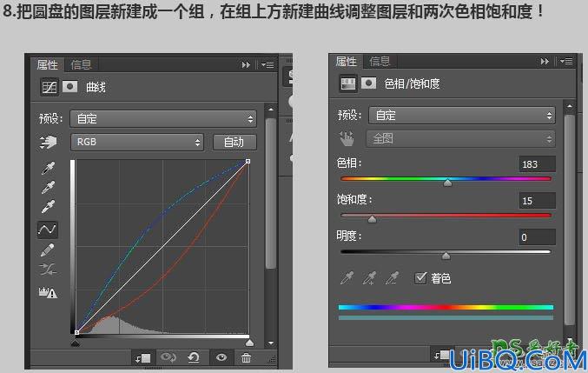The height and width of the screenshot is (373, 588).
Task: Click histogram recalculate warning icon
Action: tap(48, 292)
